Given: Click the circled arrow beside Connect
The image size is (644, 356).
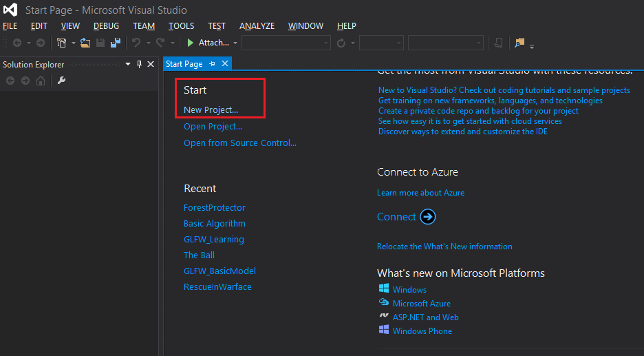Looking at the screenshot, I should click(427, 217).
